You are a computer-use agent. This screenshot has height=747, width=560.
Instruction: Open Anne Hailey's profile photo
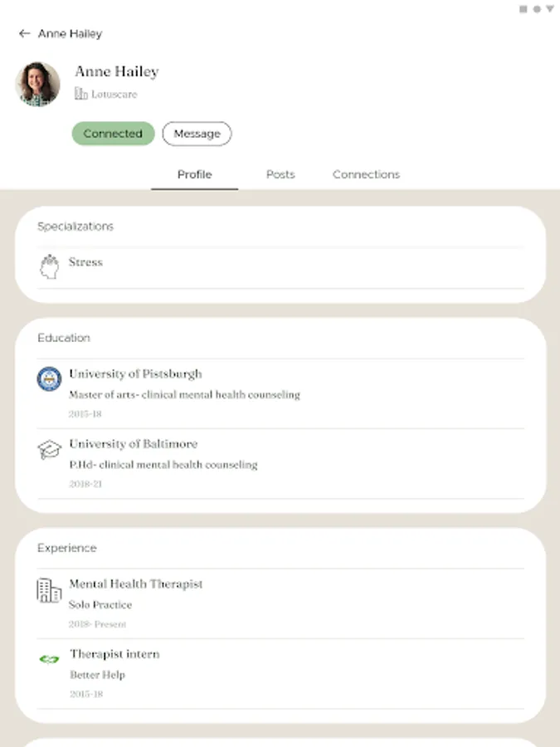pos(38,84)
